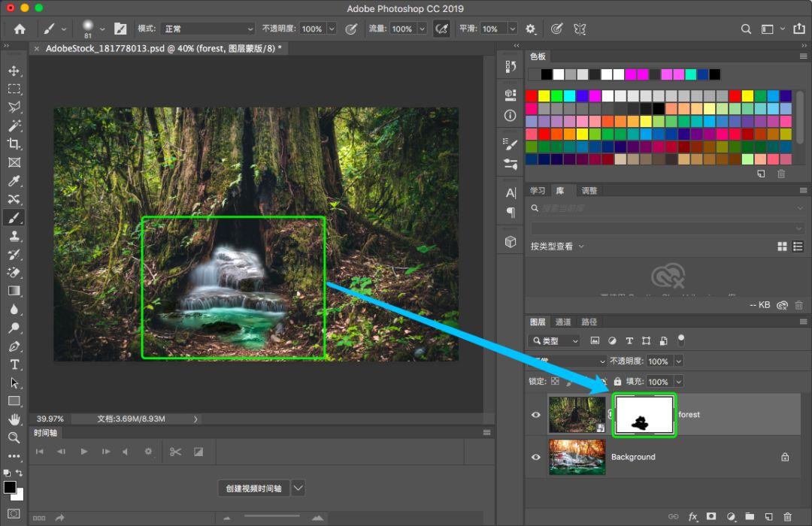This screenshot has width=812, height=526.
Task: Expand the layer filter 类型 dropdown
Action: pos(555,341)
